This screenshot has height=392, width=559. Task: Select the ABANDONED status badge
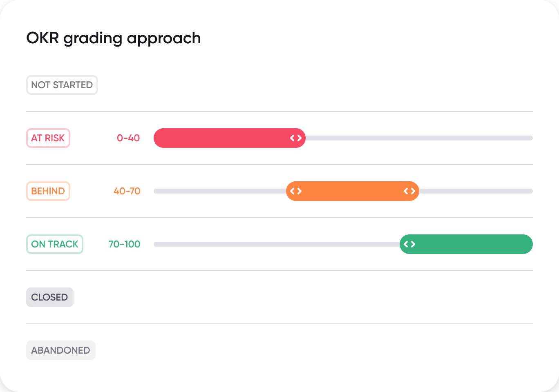coord(61,350)
